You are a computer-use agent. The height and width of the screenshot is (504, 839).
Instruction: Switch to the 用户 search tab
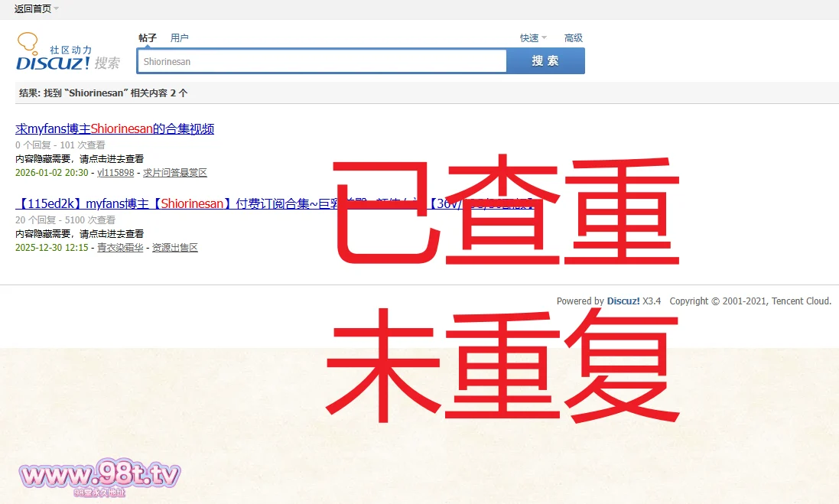[x=180, y=38]
